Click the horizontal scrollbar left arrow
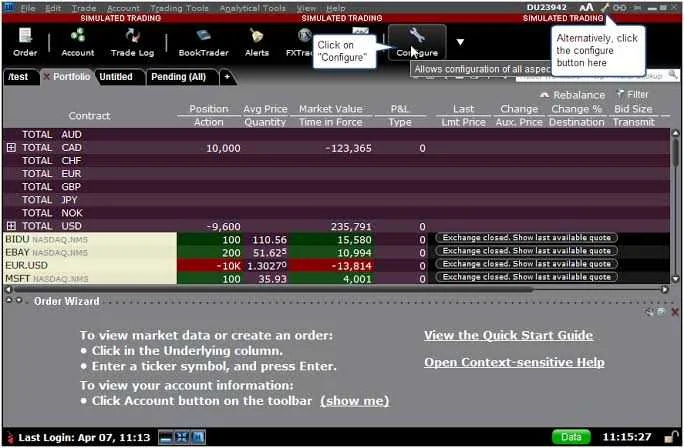The width and height of the screenshot is (684, 448). (x=8, y=289)
